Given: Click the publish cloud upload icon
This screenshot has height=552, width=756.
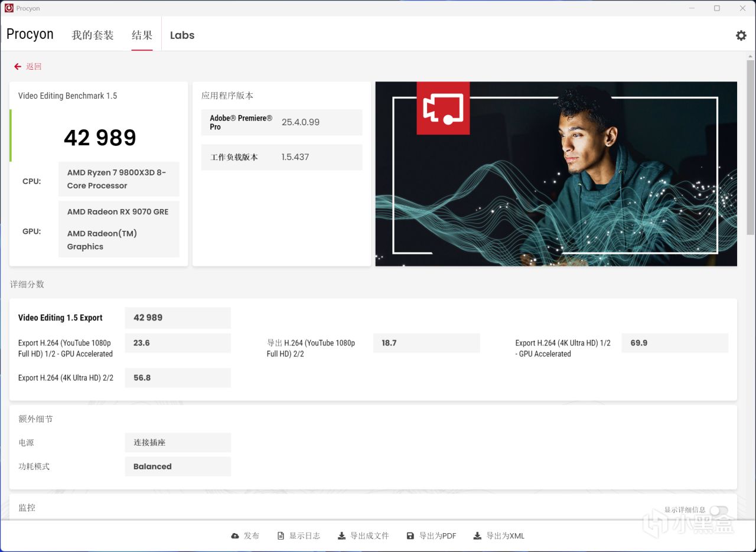Looking at the screenshot, I should pyautogui.click(x=235, y=536).
